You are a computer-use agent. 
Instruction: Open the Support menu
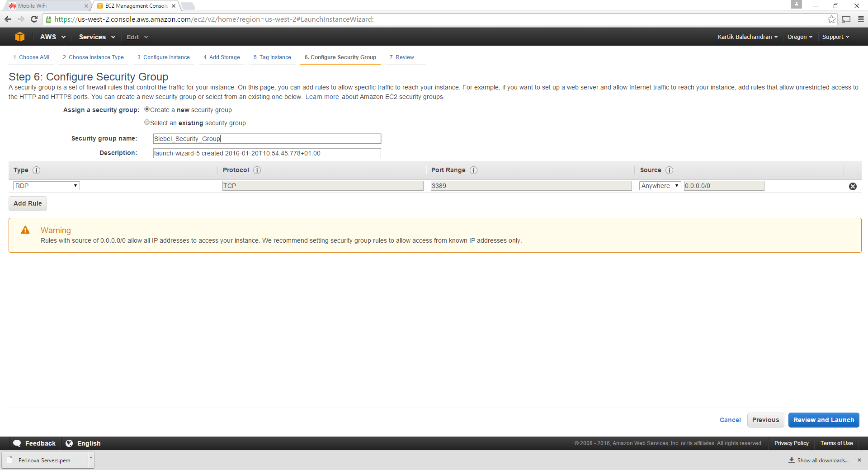pyautogui.click(x=835, y=37)
